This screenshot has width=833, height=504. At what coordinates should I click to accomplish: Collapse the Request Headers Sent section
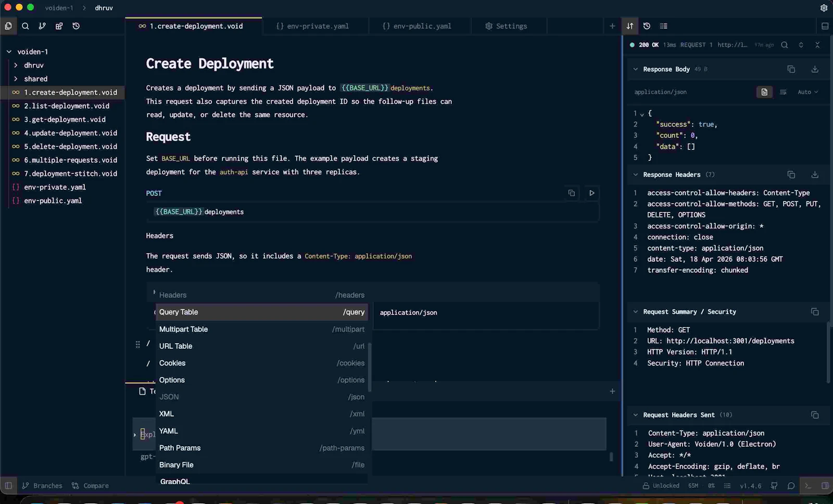[635, 415]
